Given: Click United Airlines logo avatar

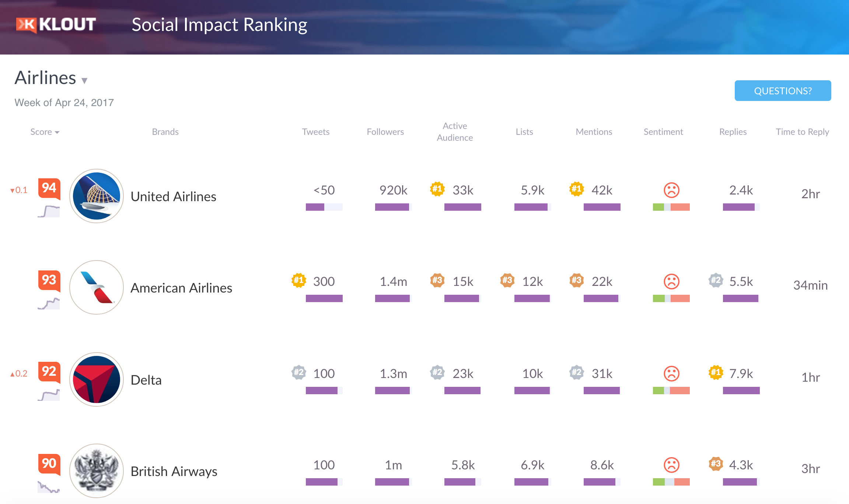Looking at the screenshot, I should pyautogui.click(x=97, y=196).
